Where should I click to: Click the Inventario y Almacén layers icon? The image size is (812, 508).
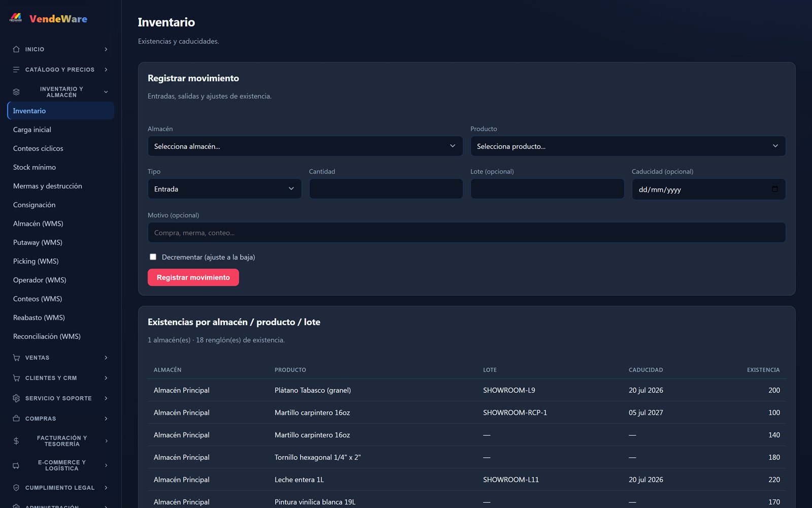(16, 92)
